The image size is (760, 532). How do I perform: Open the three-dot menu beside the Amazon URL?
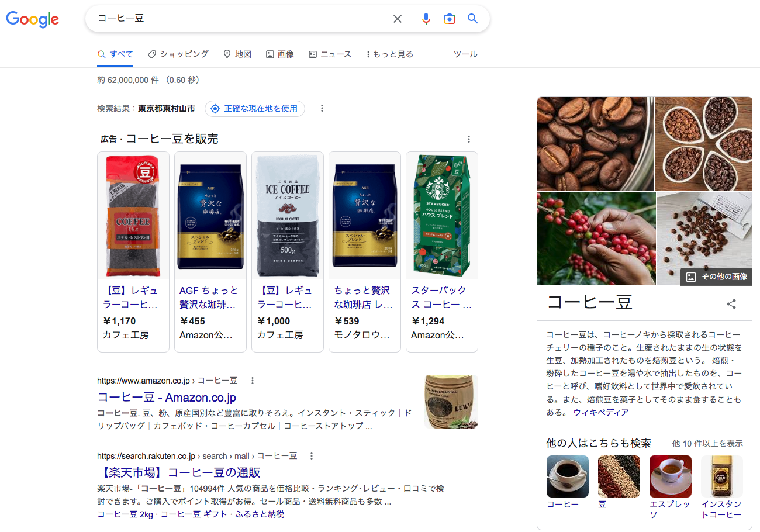coord(253,381)
